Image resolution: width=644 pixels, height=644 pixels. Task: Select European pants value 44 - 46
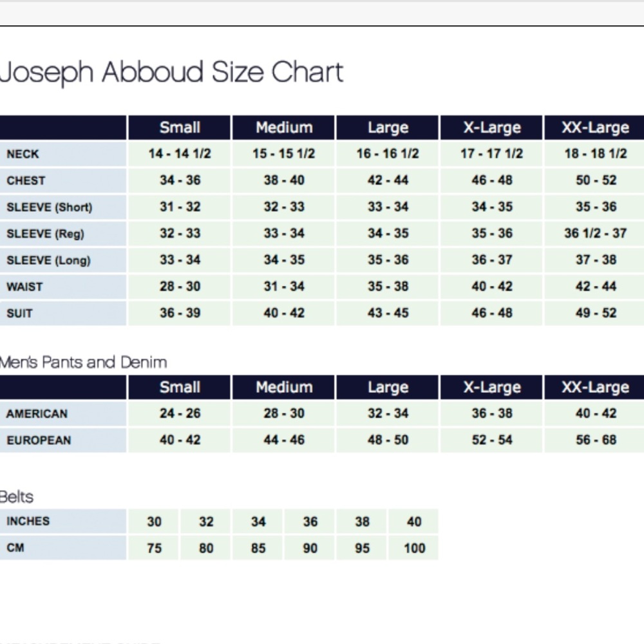[284, 440]
